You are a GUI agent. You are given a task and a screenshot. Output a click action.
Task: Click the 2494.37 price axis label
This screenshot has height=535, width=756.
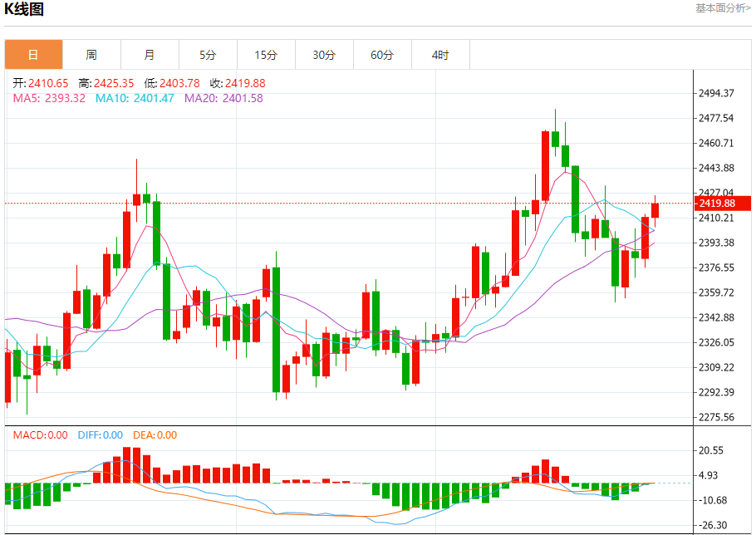pos(716,93)
